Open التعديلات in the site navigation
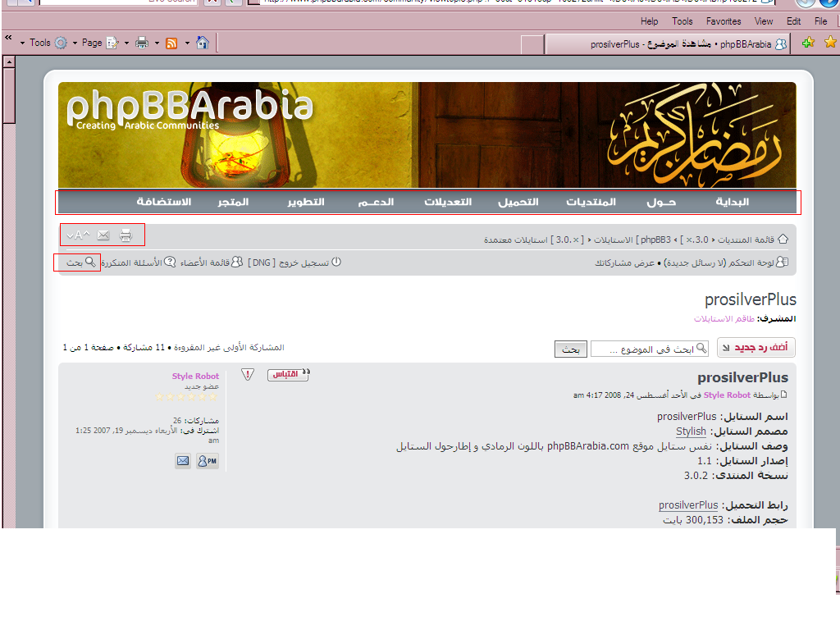The width and height of the screenshot is (840, 630). (x=448, y=202)
